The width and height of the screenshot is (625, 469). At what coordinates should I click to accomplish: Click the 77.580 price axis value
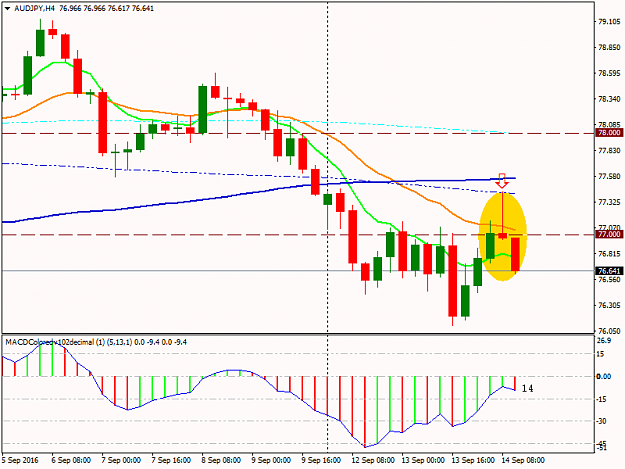click(x=609, y=177)
